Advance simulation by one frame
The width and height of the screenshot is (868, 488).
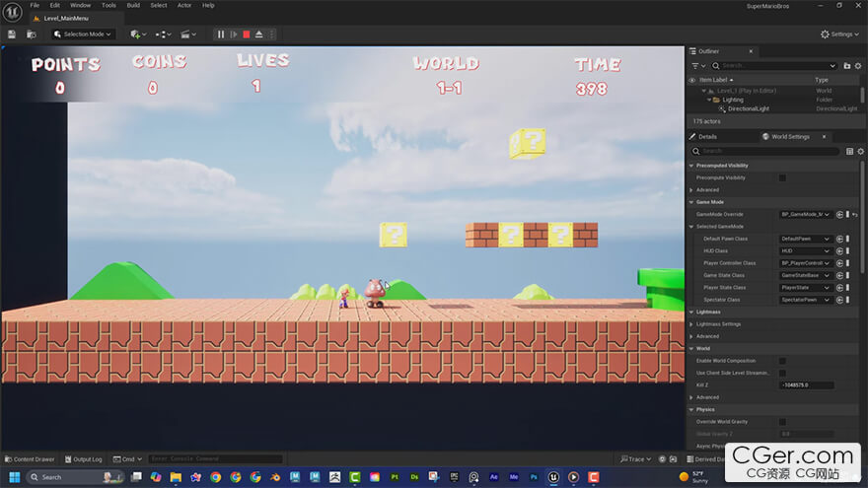[x=234, y=35]
